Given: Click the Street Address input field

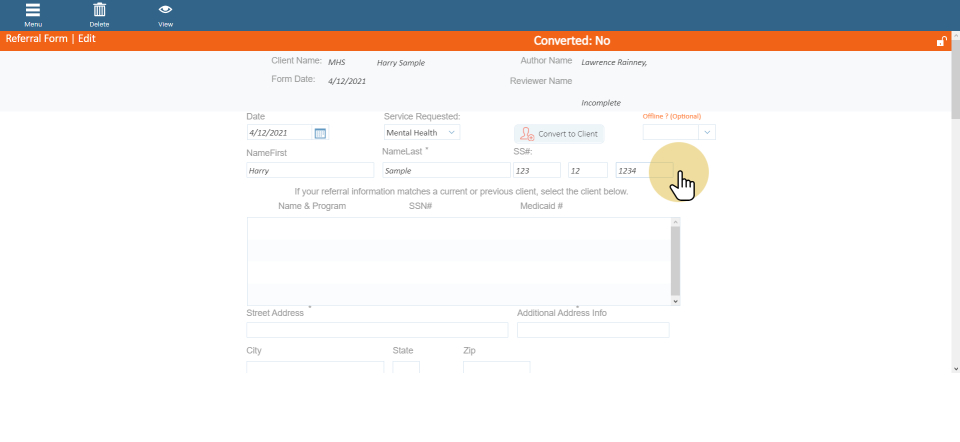Looking at the screenshot, I should (377, 330).
